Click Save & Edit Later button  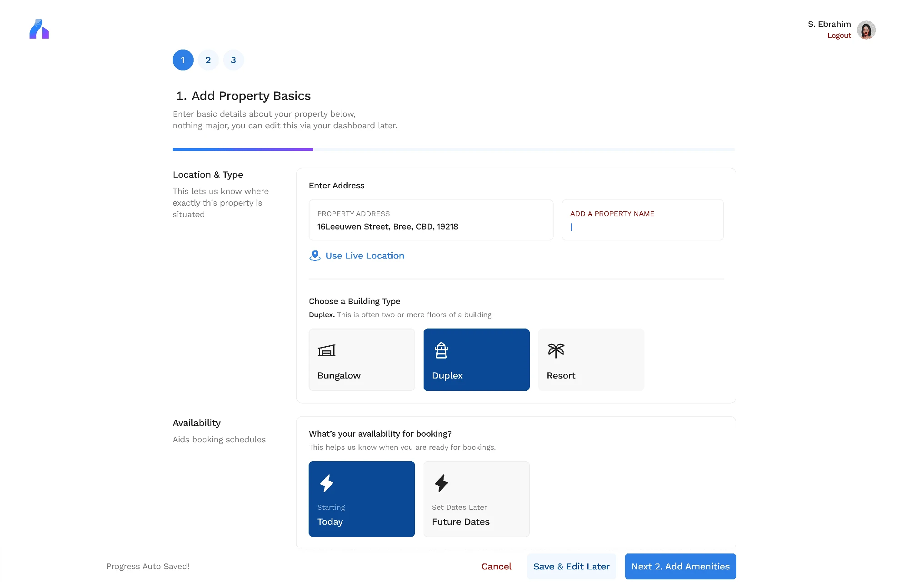[x=571, y=566]
